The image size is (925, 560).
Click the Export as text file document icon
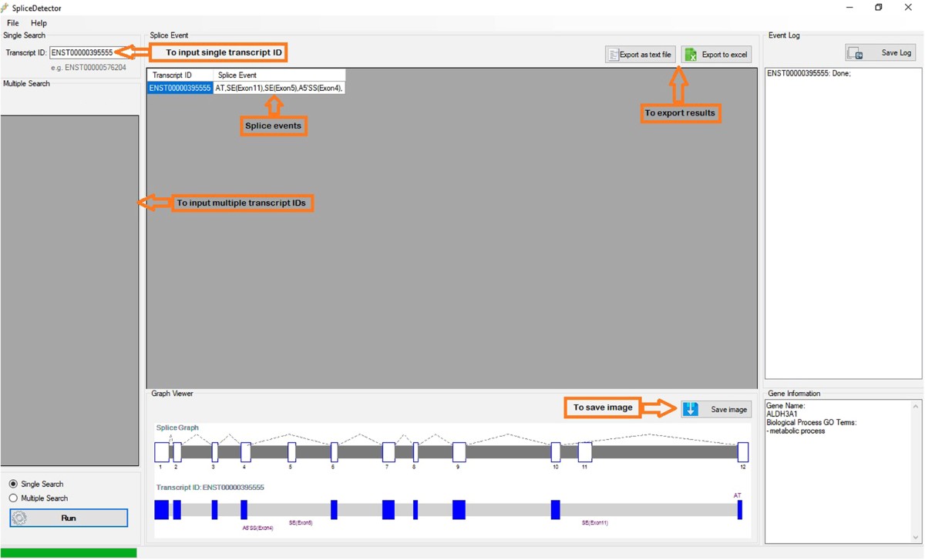pyautogui.click(x=613, y=55)
